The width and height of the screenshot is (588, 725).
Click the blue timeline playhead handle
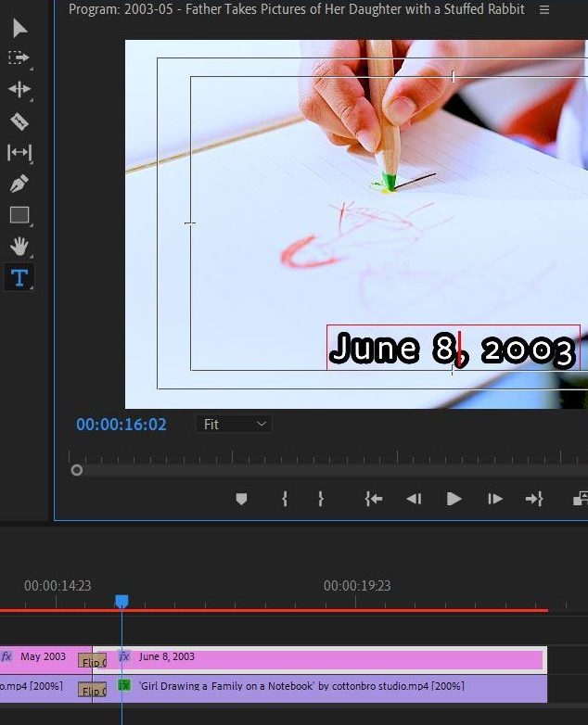tap(121, 601)
